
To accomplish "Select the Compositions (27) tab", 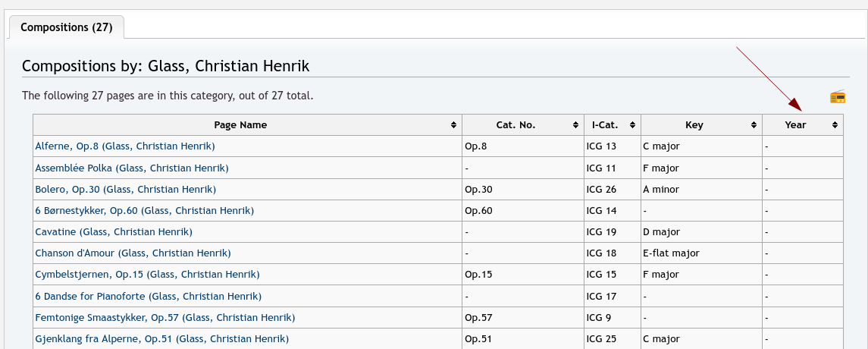I will pyautogui.click(x=67, y=27).
